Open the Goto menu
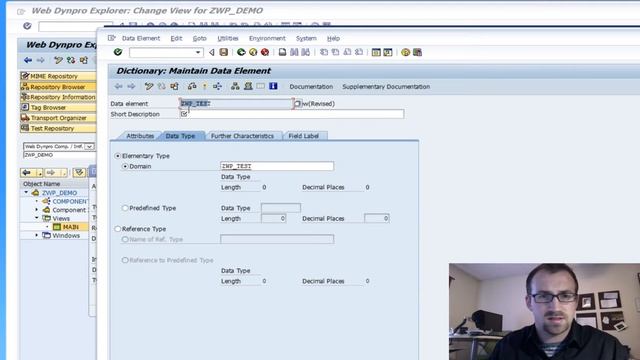This screenshot has height=360, width=640. [x=200, y=38]
